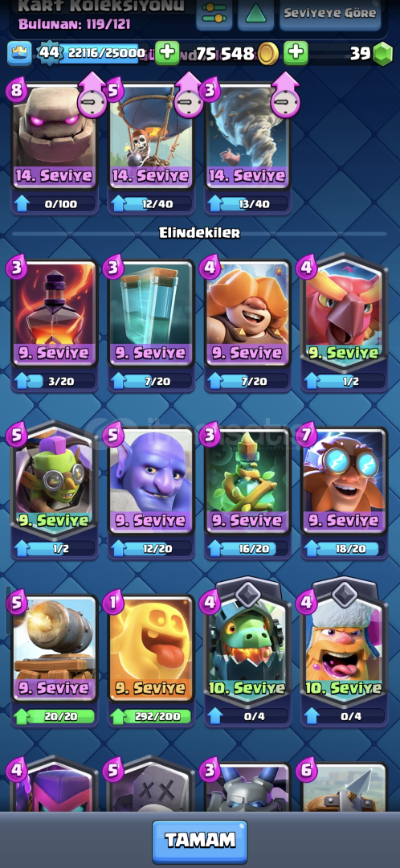Tap the green plus next to gold
The height and width of the screenshot is (868, 400).
click(x=296, y=52)
